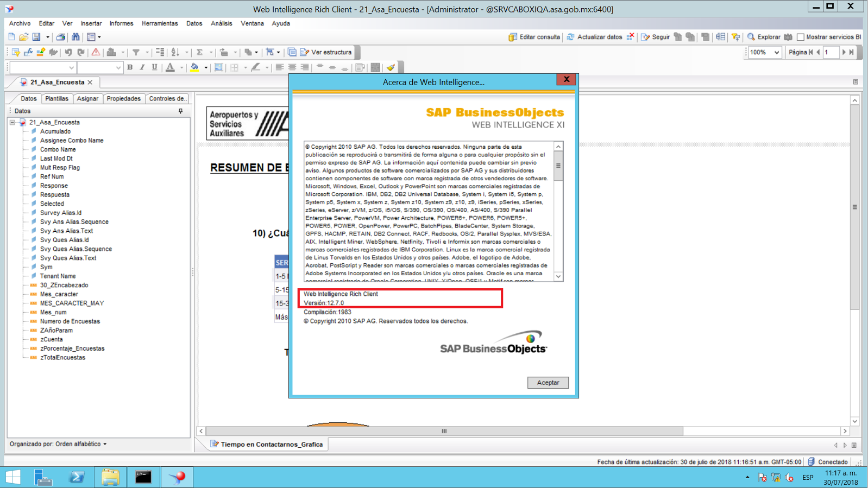Open the font name combo box
Image resolution: width=868 pixels, height=488 pixels.
point(42,67)
